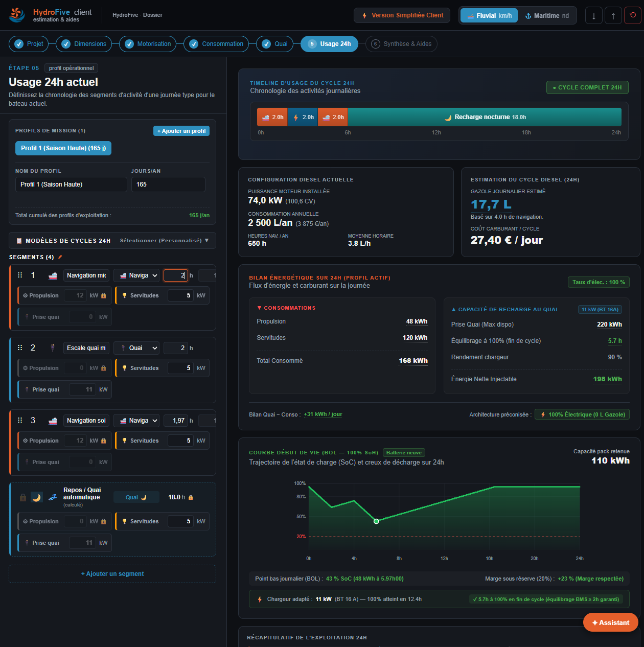
Task: Switch units to Maritime nd
Action: coord(547,15)
